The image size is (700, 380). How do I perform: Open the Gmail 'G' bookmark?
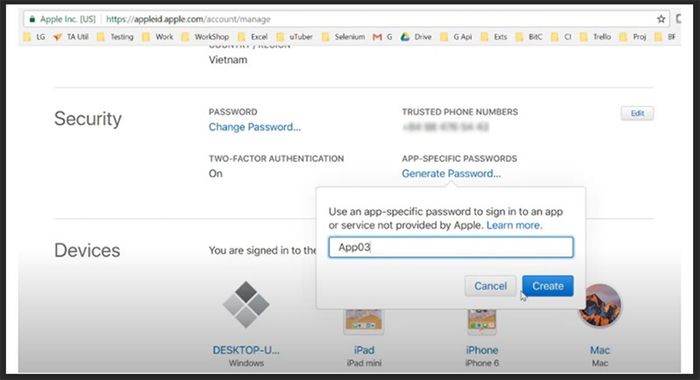pos(383,37)
